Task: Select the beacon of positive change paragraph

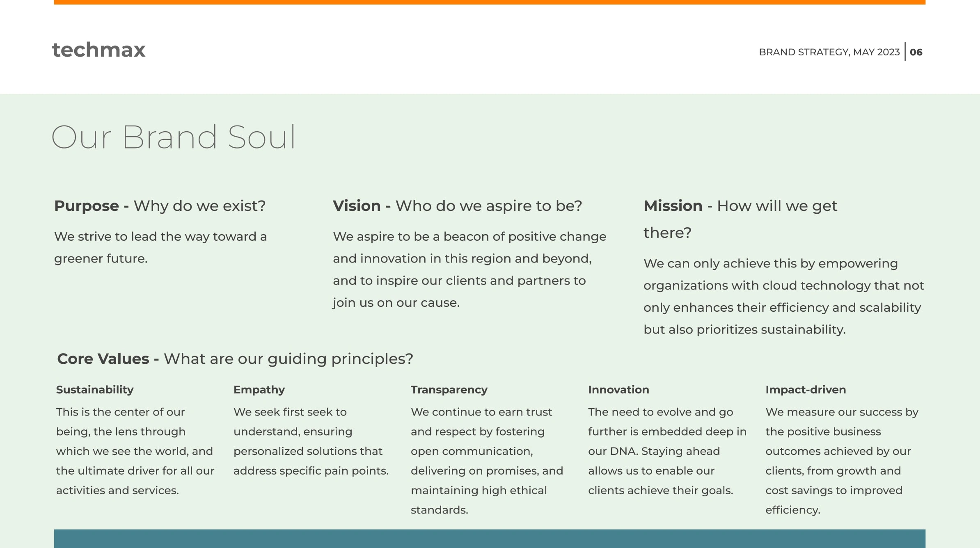Action: pos(469,269)
